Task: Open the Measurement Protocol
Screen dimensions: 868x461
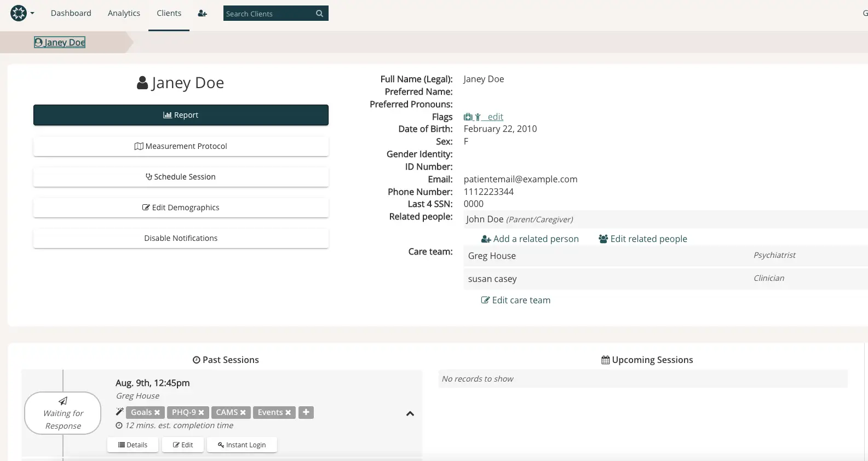Action: tap(181, 146)
